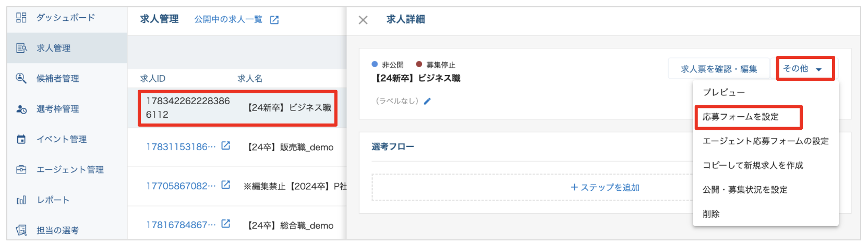868x247 pixels.
Task: Add a step with ステップを追加
Action: (605, 187)
